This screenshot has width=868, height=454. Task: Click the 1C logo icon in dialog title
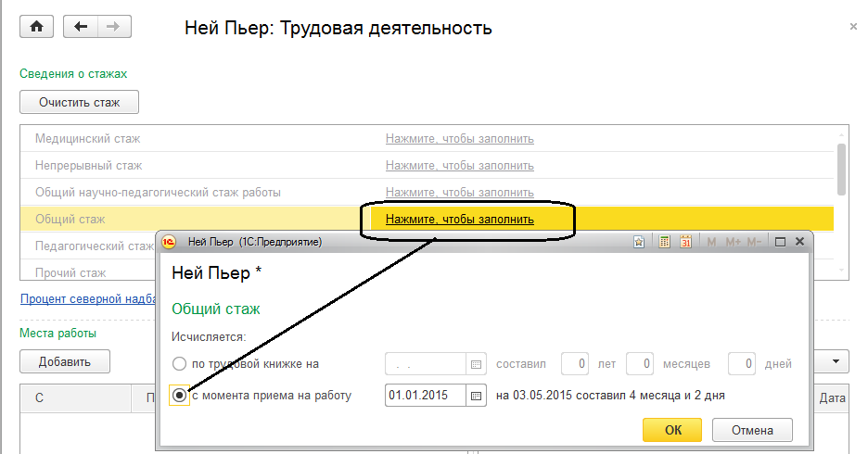tap(169, 242)
